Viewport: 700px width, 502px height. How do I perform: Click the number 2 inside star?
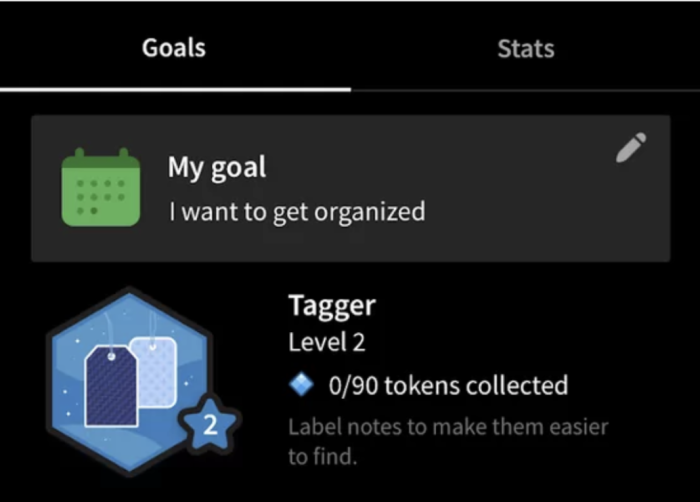click(210, 425)
